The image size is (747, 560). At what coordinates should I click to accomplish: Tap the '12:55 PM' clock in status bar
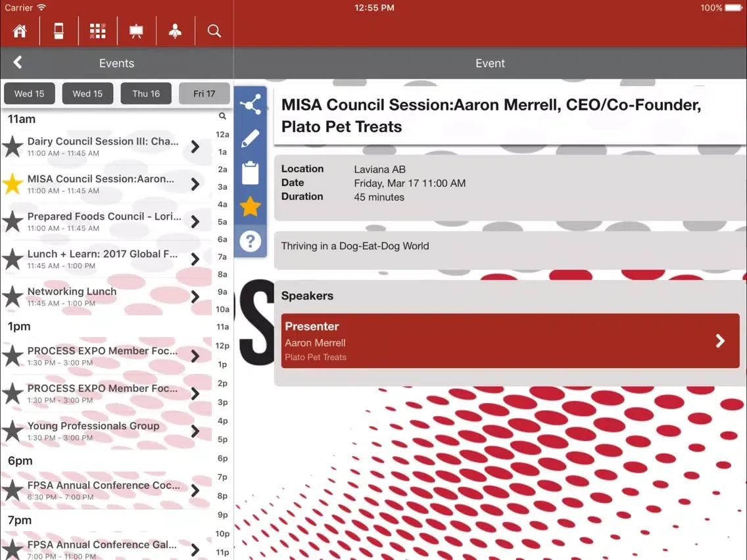[374, 8]
